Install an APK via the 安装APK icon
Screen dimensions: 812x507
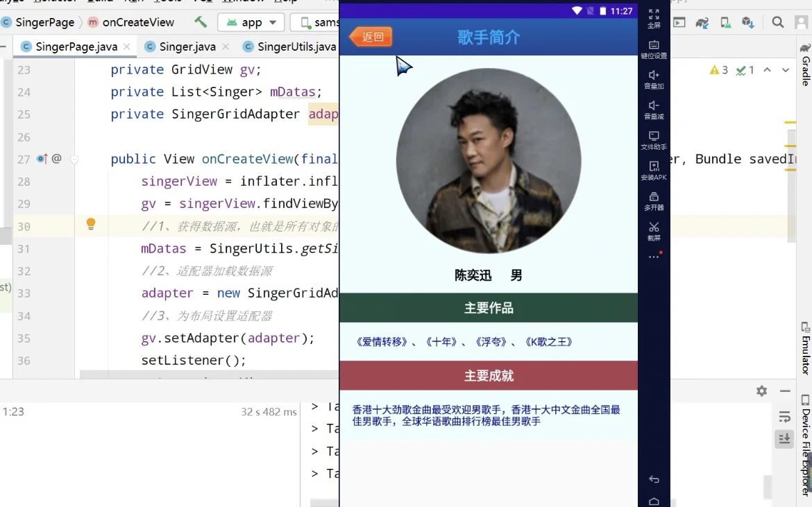click(653, 171)
